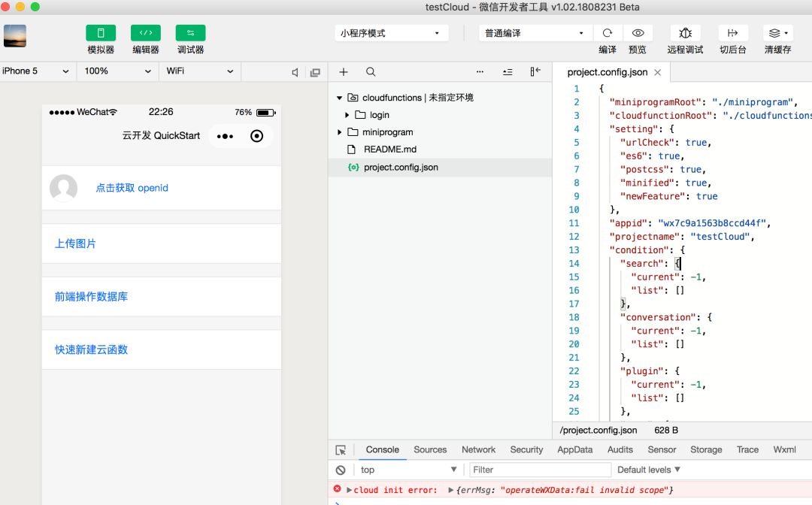Click the "appid" key in the editor

click(628, 223)
